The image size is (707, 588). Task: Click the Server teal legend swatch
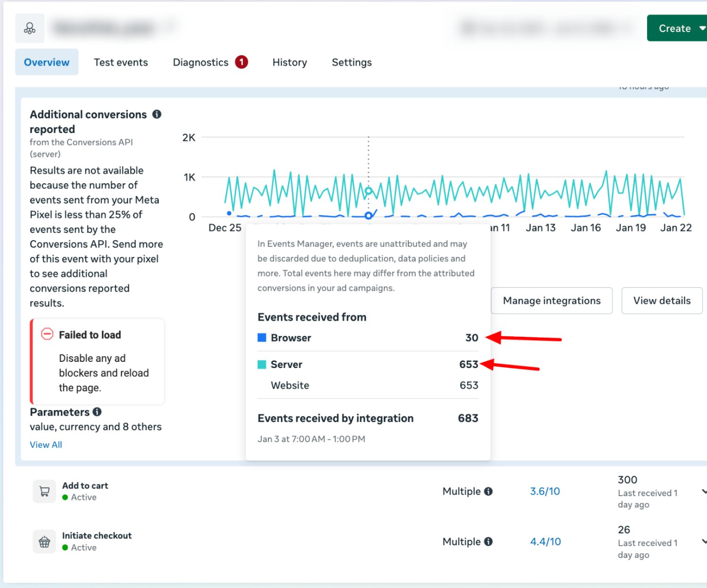(262, 364)
